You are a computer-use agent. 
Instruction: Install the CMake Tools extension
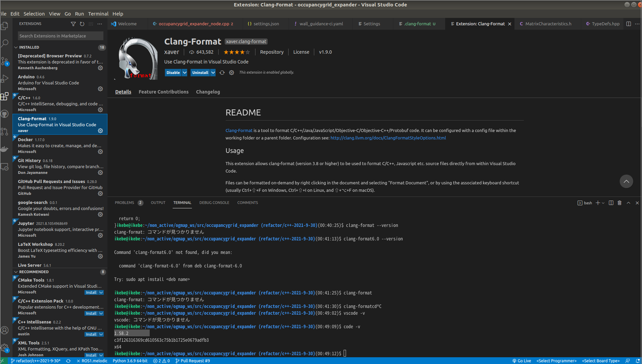[92, 292]
